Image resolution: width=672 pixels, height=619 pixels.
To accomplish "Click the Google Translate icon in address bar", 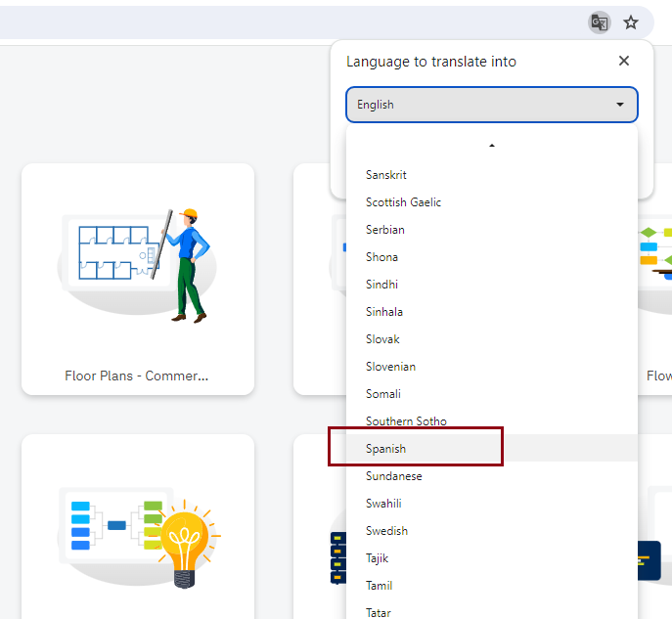I will (599, 22).
